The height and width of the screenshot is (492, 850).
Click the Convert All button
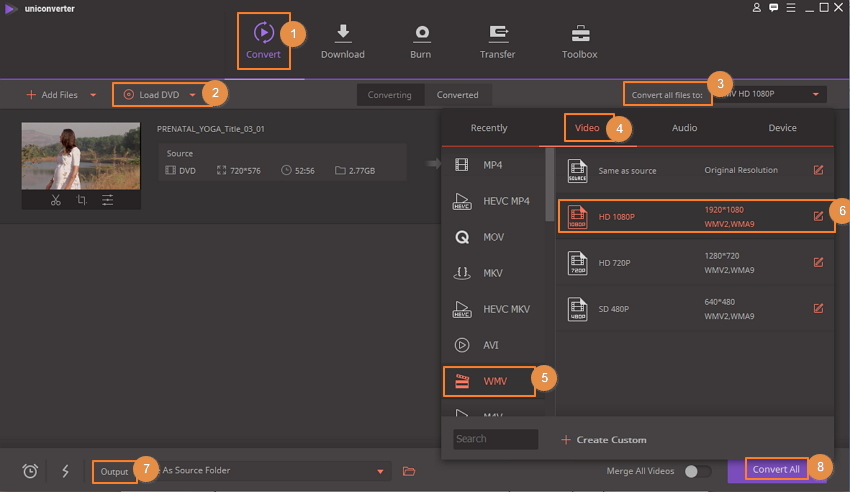click(x=776, y=470)
